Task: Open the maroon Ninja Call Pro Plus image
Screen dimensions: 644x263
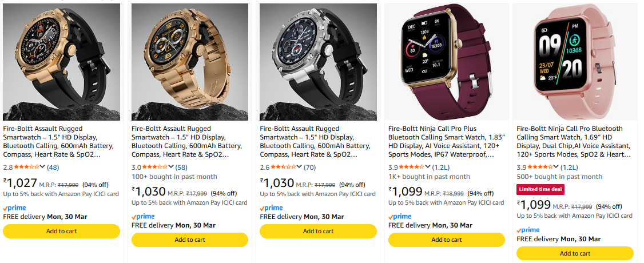Action: click(x=447, y=62)
